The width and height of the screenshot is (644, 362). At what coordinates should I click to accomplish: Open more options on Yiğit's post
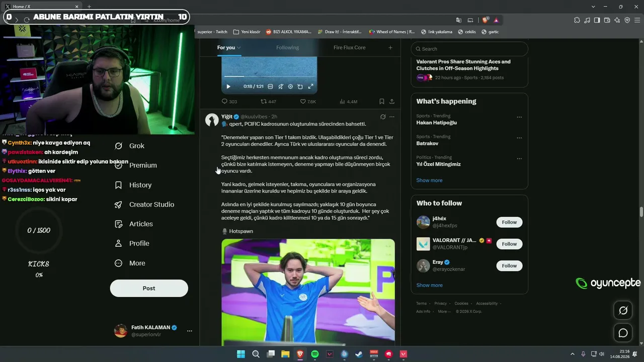[x=392, y=117]
